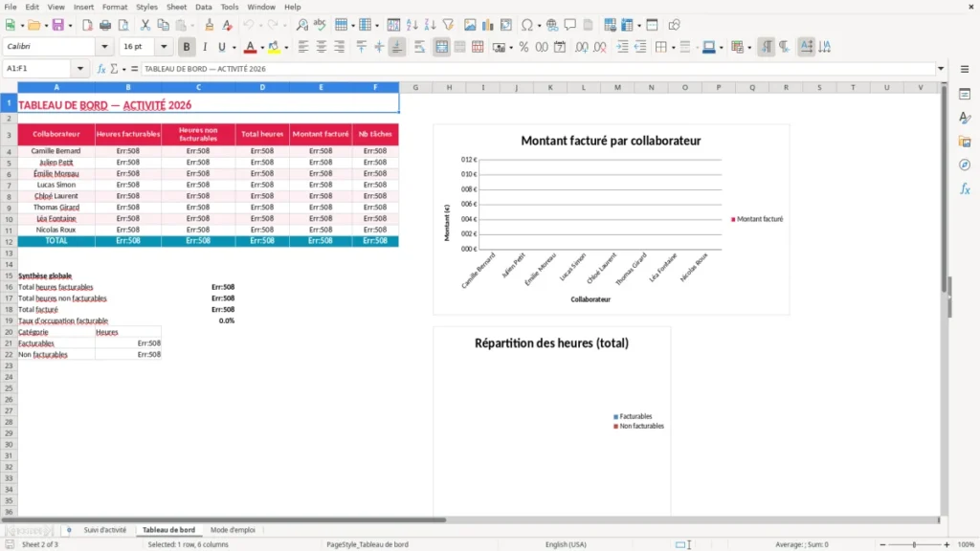
Task: Toggle Center Horizontally alignment
Action: (x=322, y=47)
